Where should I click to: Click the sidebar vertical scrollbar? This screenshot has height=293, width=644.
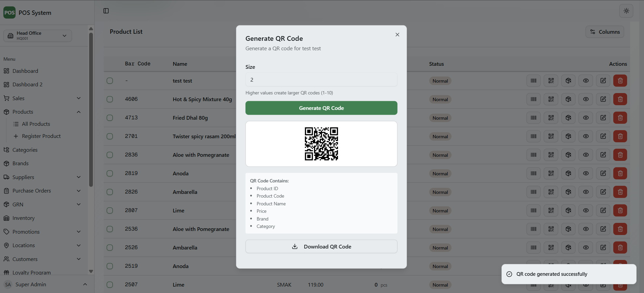(91, 110)
